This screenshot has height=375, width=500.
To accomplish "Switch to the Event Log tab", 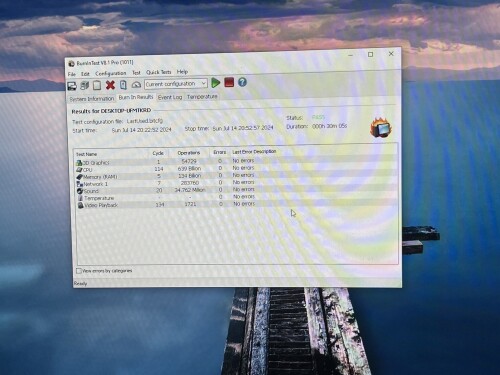I will (170, 97).
